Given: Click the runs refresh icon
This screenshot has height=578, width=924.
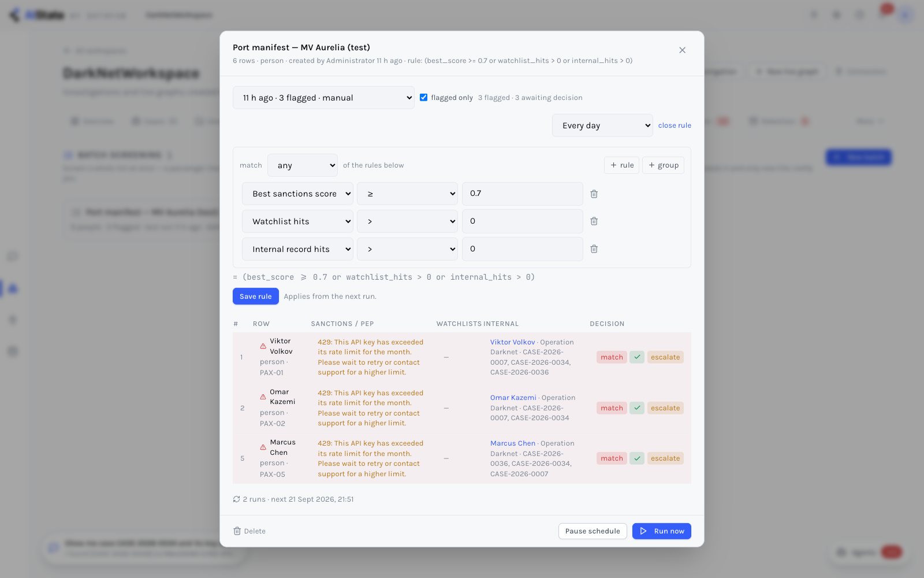Looking at the screenshot, I should 236,499.
